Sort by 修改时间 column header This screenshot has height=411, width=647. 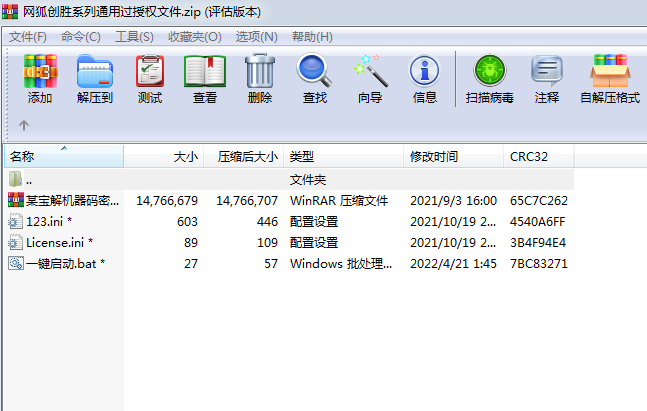433,157
